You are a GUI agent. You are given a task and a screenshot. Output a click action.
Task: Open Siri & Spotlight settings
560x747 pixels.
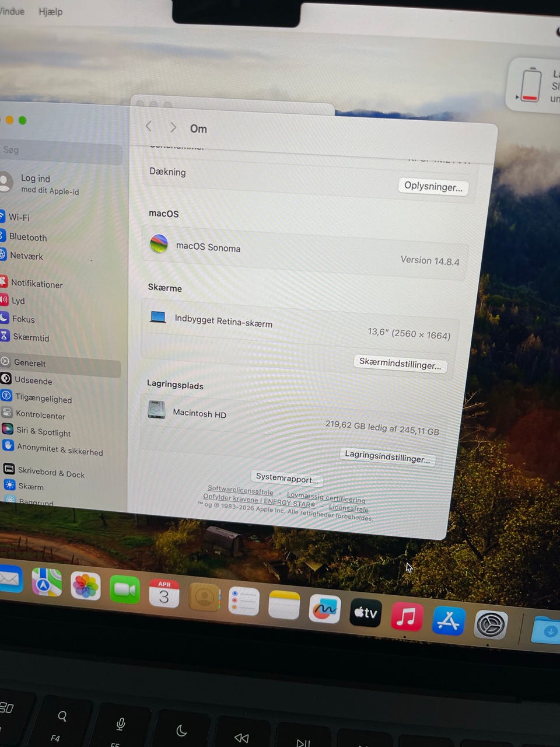37,431
